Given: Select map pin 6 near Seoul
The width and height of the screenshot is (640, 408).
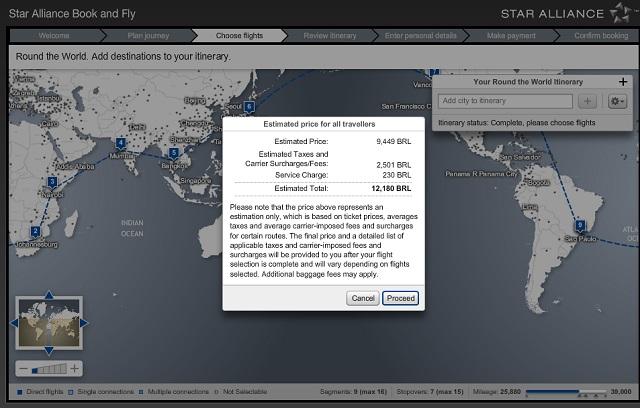Looking at the screenshot, I should [x=249, y=107].
